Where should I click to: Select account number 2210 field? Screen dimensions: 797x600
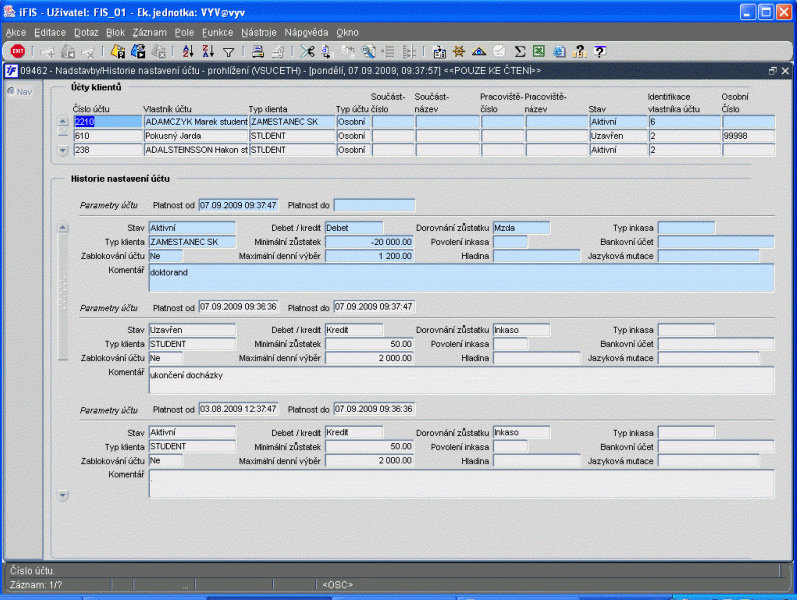pos(108,122)
